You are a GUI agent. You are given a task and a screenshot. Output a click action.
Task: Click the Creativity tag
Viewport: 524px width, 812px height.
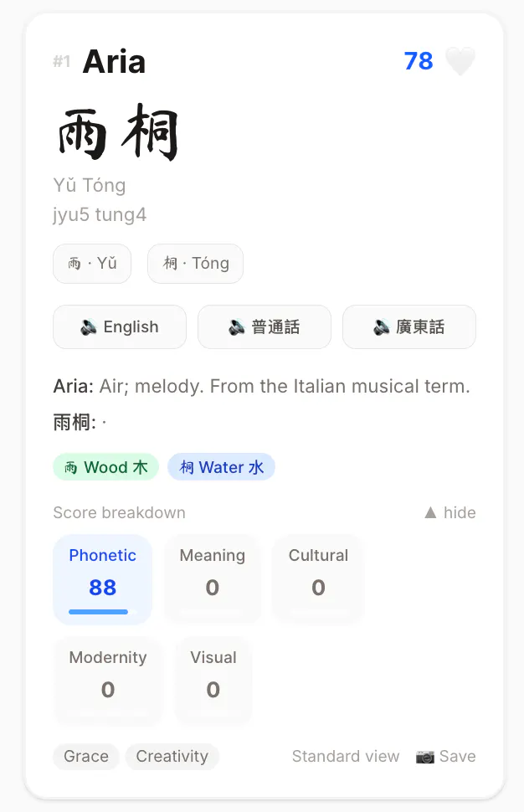pos(172,757)
